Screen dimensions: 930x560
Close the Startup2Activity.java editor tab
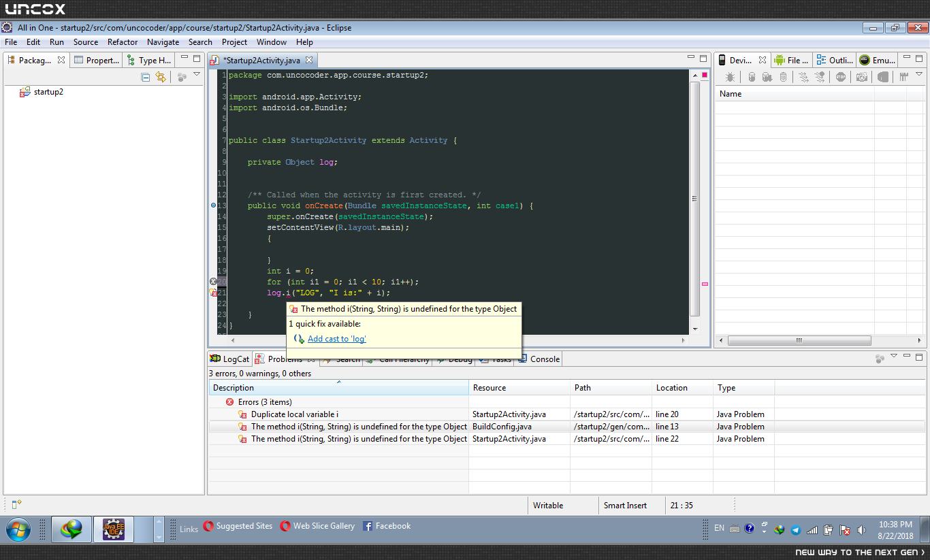[x=308, y=60]
